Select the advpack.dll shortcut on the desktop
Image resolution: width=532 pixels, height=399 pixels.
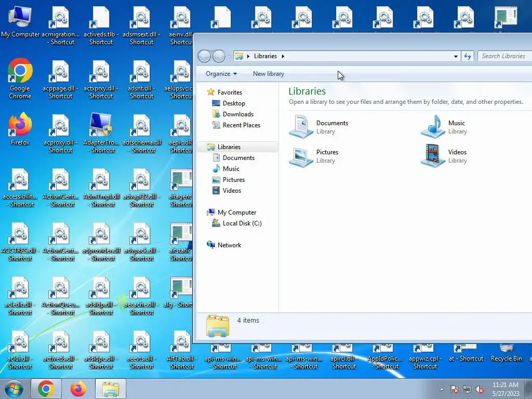[x=141, y=241]
